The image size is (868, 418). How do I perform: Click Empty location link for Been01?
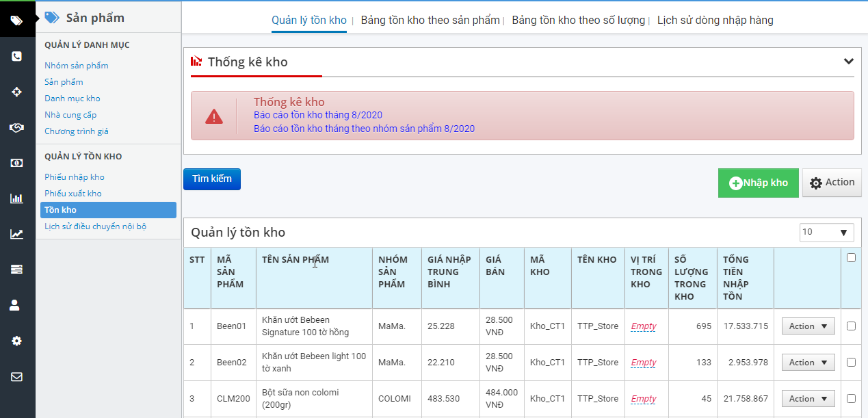644,326
